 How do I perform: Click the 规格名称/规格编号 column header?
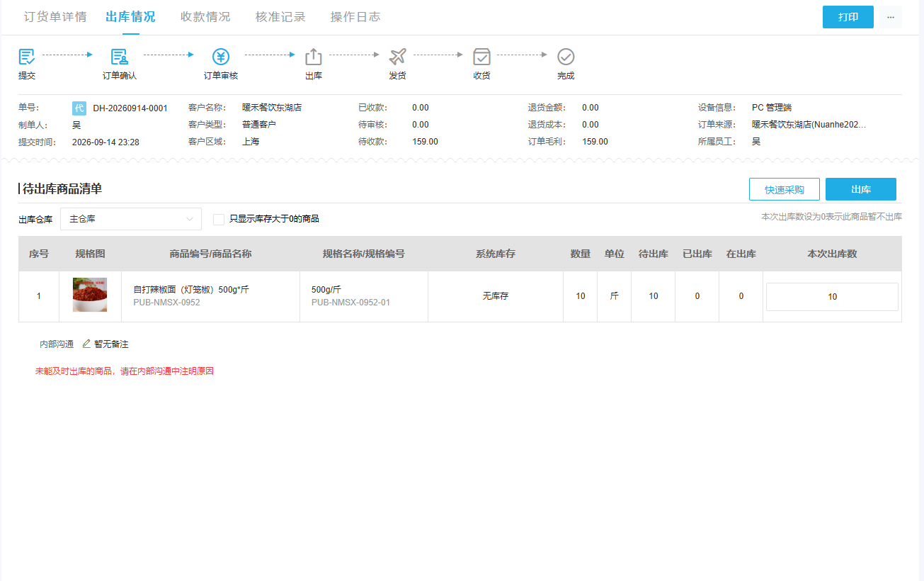(x=363, y=254)
